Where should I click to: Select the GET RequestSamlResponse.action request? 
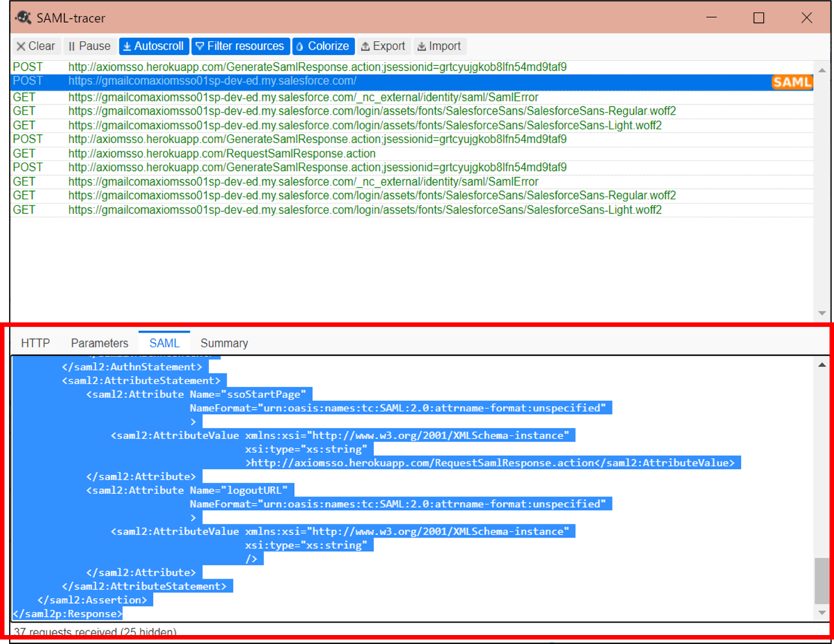tap(411, 154)
